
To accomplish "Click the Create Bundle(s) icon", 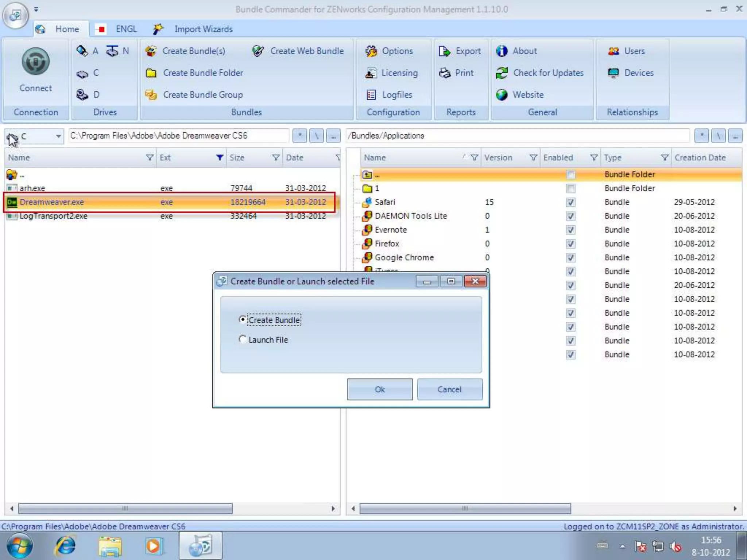I will point(151,51).
